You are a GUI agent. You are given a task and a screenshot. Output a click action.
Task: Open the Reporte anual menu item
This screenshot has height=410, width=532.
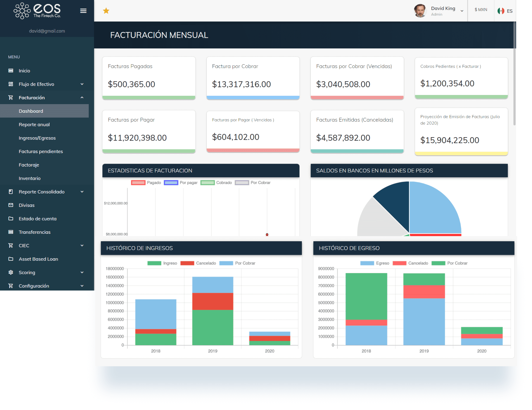pos(34,124)
